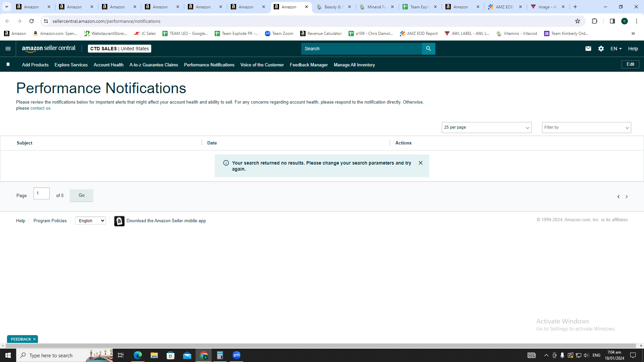Open the English language selector in footer
The width and height of the screenshot is (644, 362).
(91, 221)
